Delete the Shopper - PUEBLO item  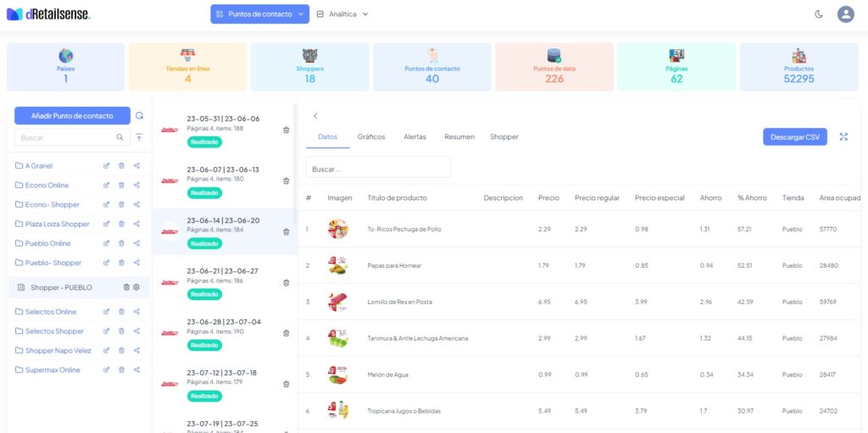point(126,287)
